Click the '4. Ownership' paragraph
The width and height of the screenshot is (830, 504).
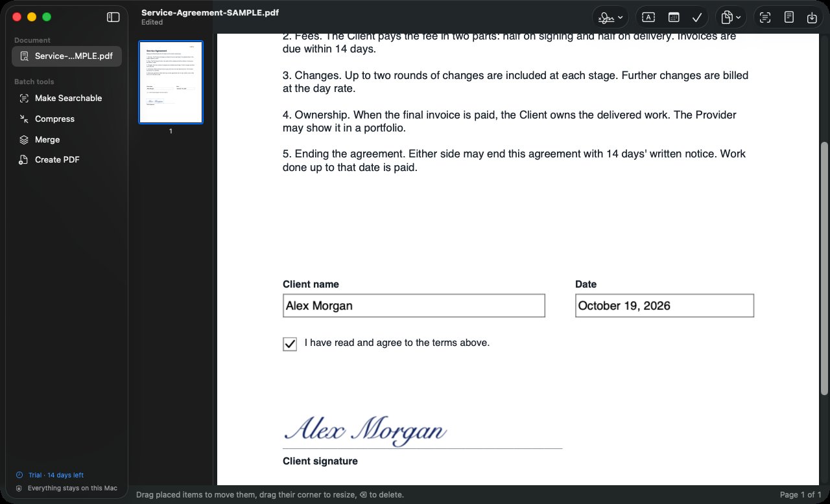pos(510,121)
